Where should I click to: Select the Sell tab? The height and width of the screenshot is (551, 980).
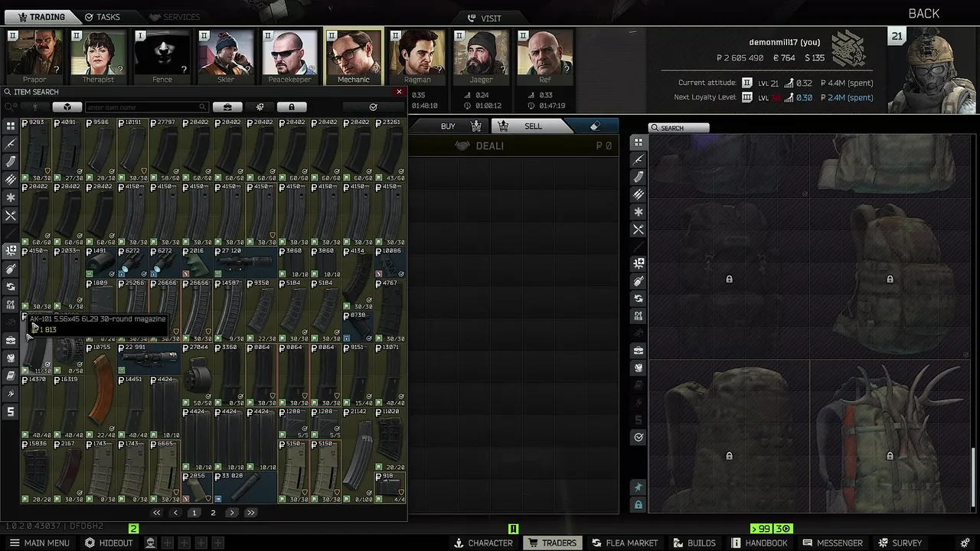tap(533, 126)
